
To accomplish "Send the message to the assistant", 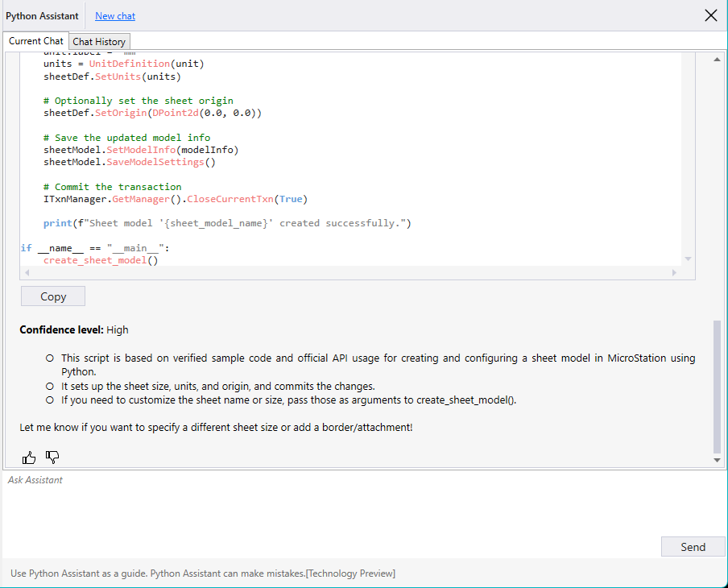I will pos(693,547).
